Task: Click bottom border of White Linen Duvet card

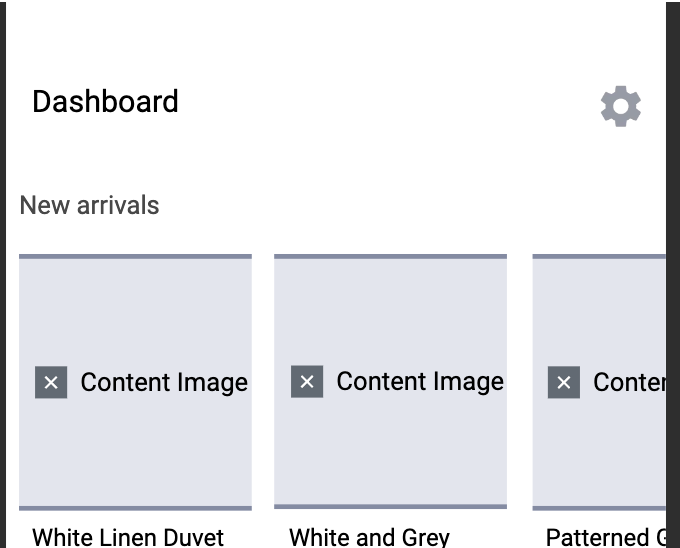Action: [x=135, y=508]
